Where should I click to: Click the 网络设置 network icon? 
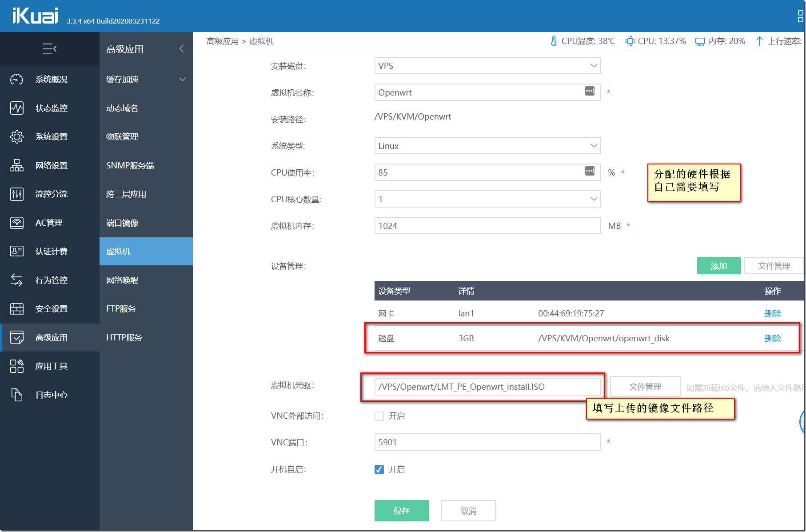17,165
